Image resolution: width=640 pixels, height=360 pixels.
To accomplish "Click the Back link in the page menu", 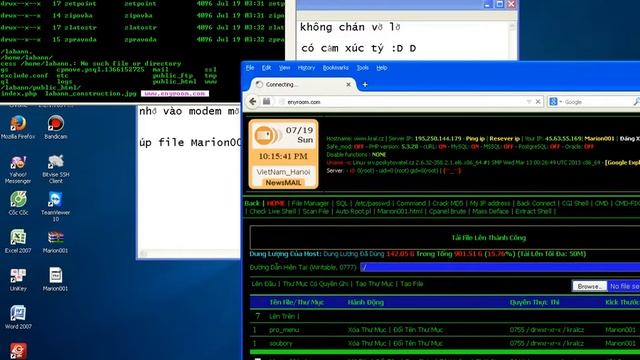I will [251, 203].
